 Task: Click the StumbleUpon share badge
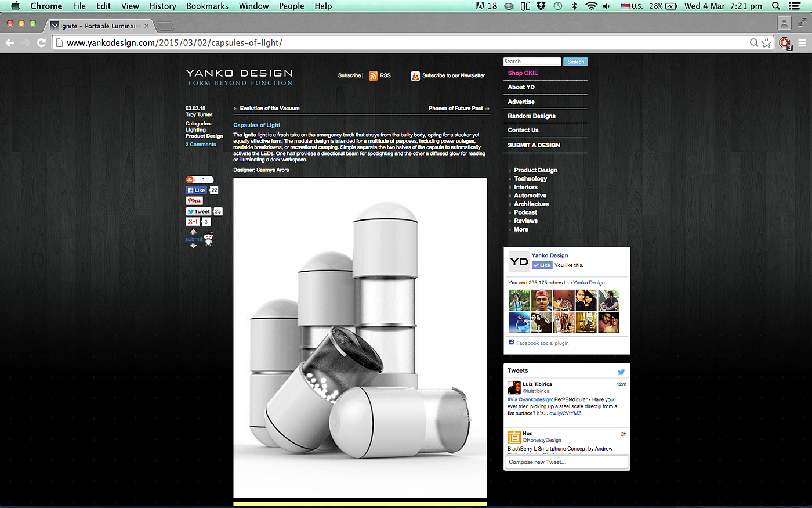200,179
